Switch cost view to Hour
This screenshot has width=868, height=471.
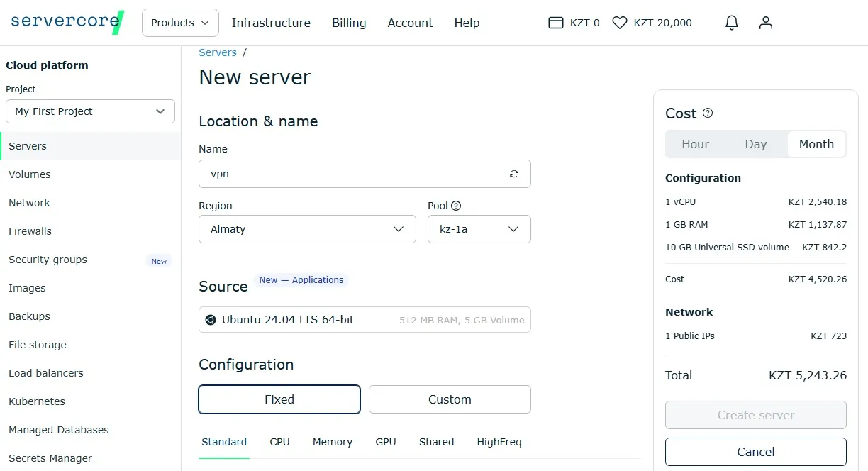(696, 144)
